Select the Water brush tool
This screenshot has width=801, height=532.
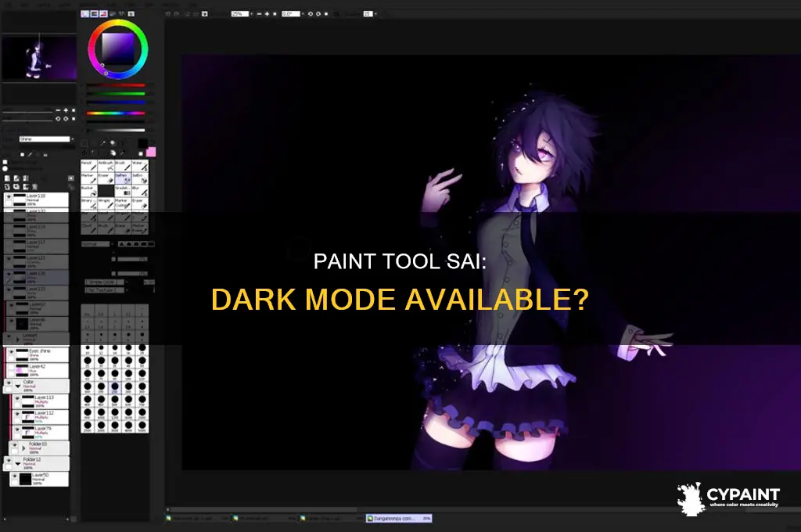139,166
